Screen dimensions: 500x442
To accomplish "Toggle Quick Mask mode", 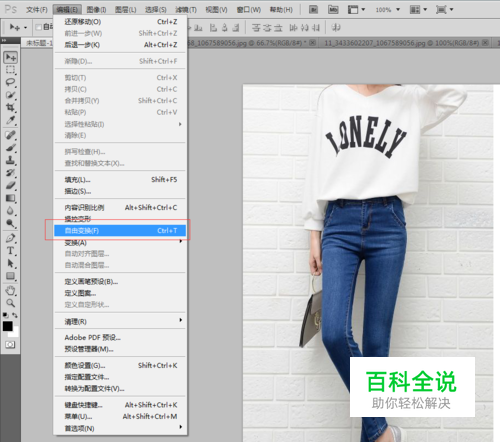I will tap(10, 345).
